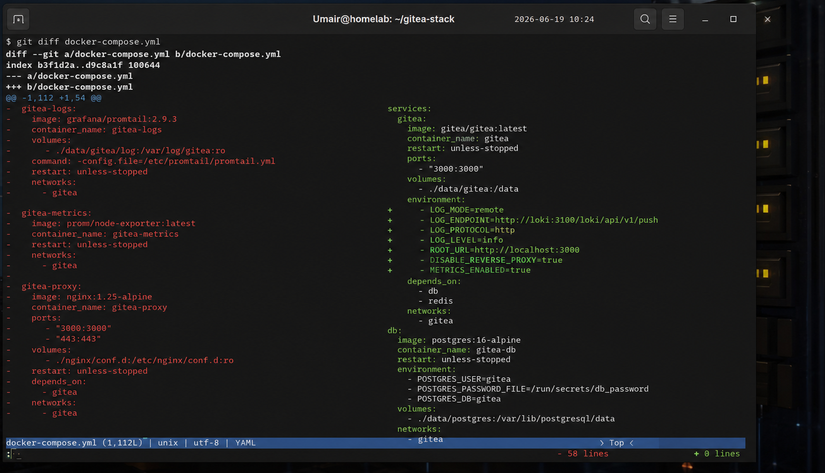Screen dimensions: 825x473
Task: Click the '+ 0 lines' added count
Action: click(x=717, y=454)
